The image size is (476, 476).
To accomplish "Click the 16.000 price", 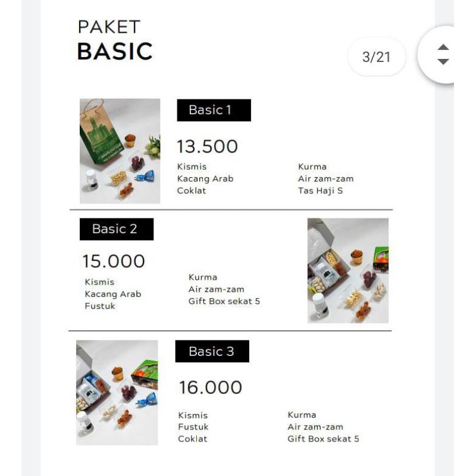I will coord(211,387).
